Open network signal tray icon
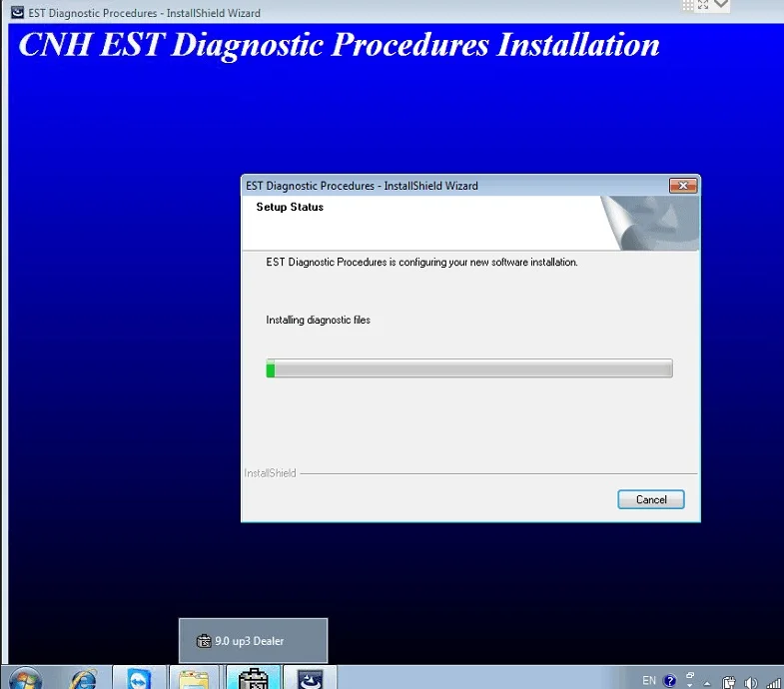 [x=773, y=682]
